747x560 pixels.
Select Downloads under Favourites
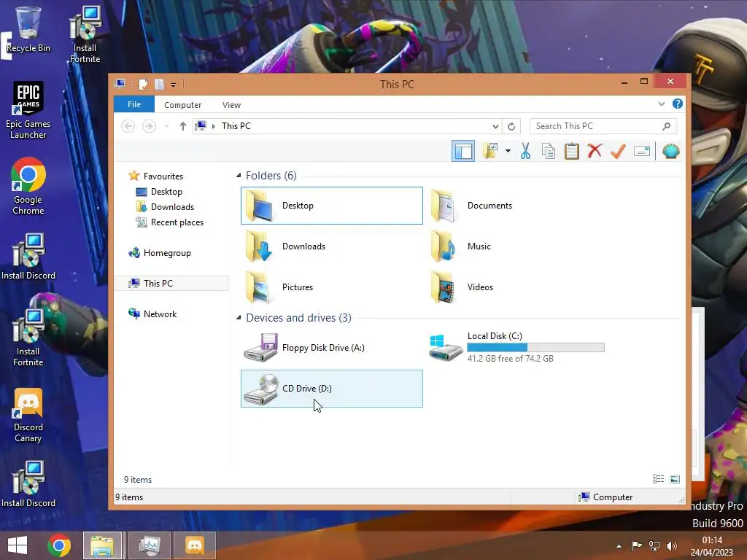pyautogui.click(x=172, y=206)
